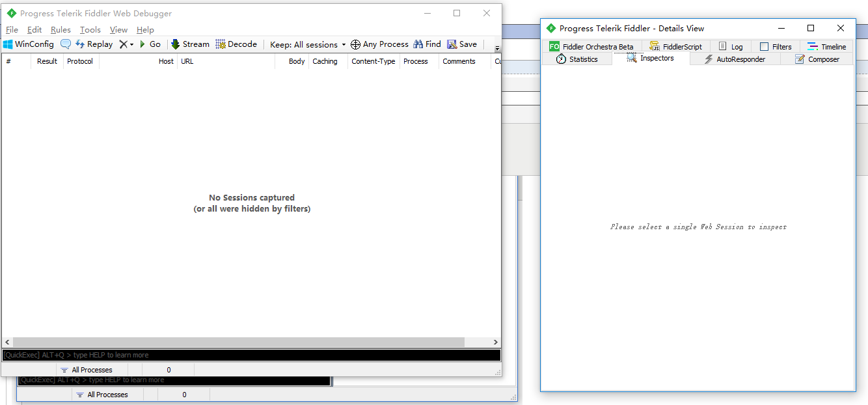Click the Fiddler logo in Web Debugger title bar
This screenshot has width=868, height=405.
11,13
